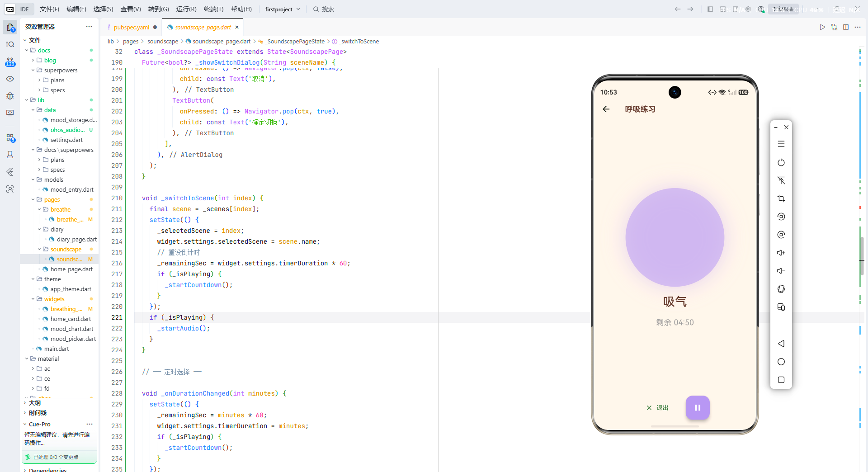The height and width of the screenshot is (472, 868).
Task: Click the emulator volume up icon
Action: point(781,253)
